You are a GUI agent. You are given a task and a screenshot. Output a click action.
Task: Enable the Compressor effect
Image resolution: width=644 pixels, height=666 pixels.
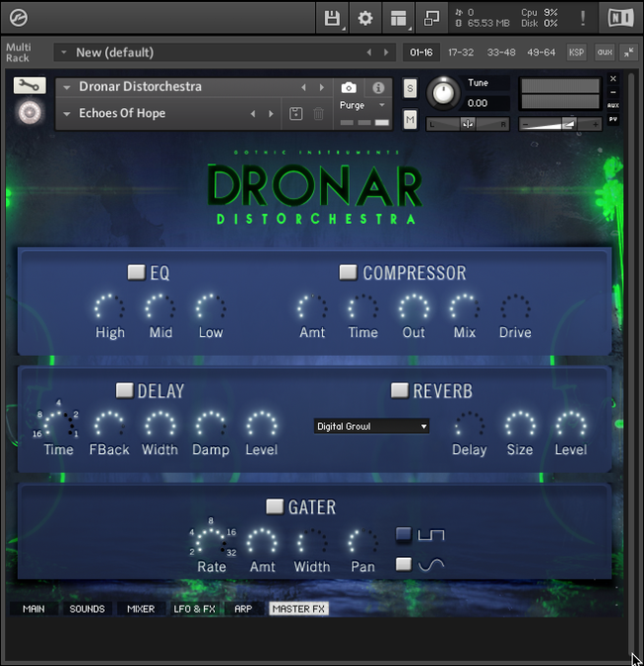(348, 273)
